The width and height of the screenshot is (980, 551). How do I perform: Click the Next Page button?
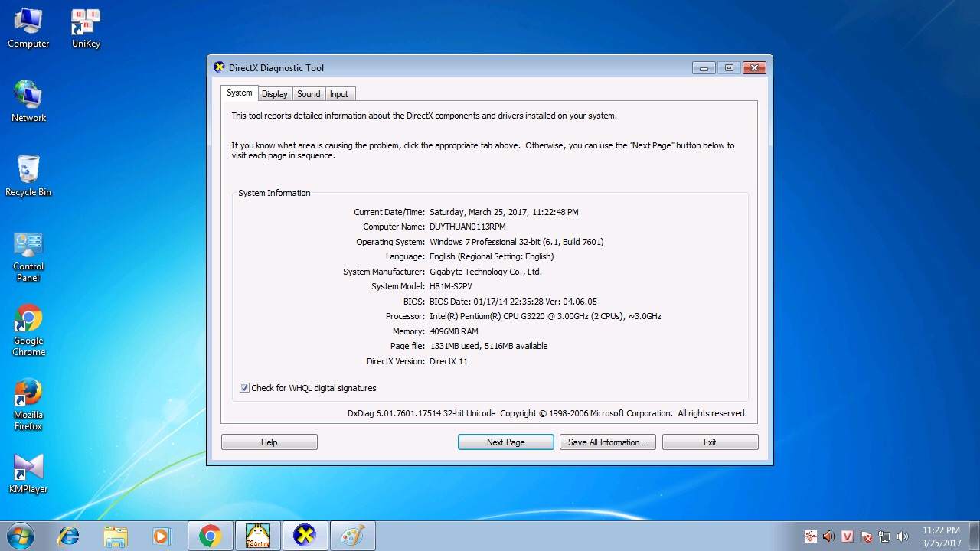505,442
